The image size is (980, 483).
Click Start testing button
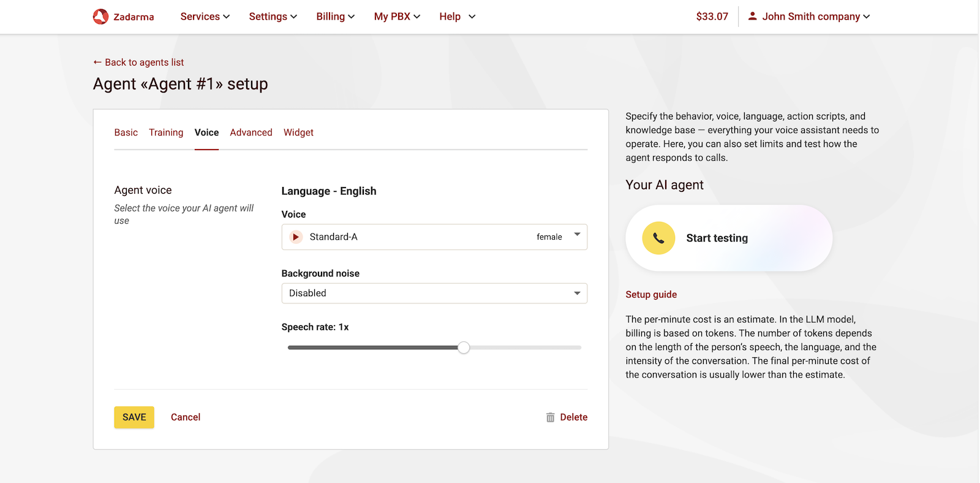point(729,238)
